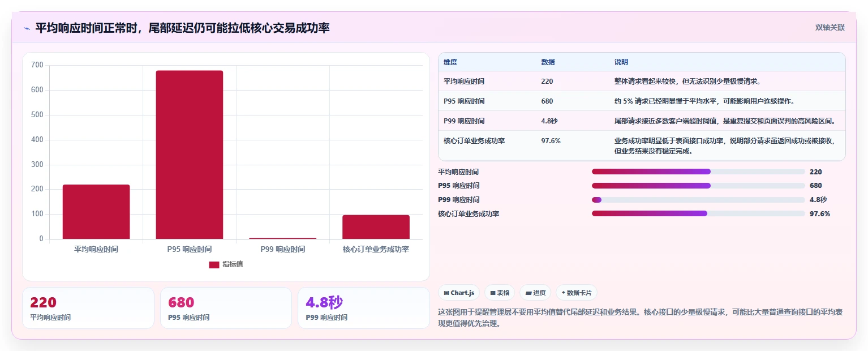
Task: Click the Chart.js tag pill
Action: click(x=459, y=293)
